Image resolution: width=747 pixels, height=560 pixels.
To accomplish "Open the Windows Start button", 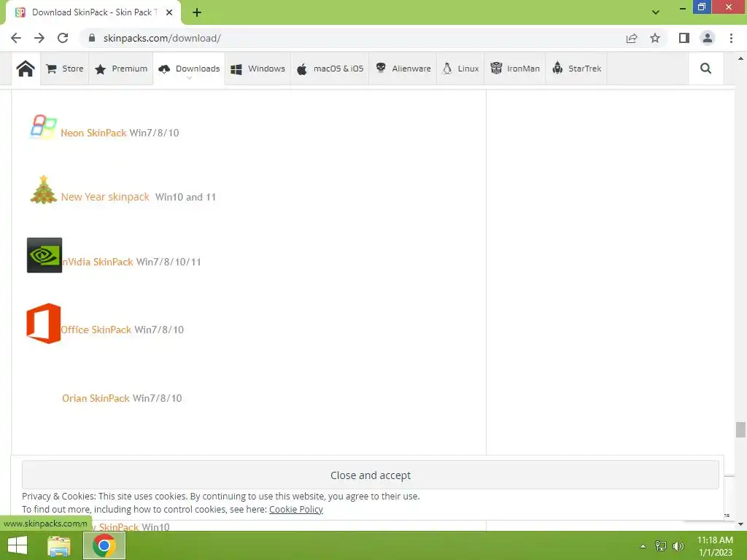I will [x=18, y=545].
